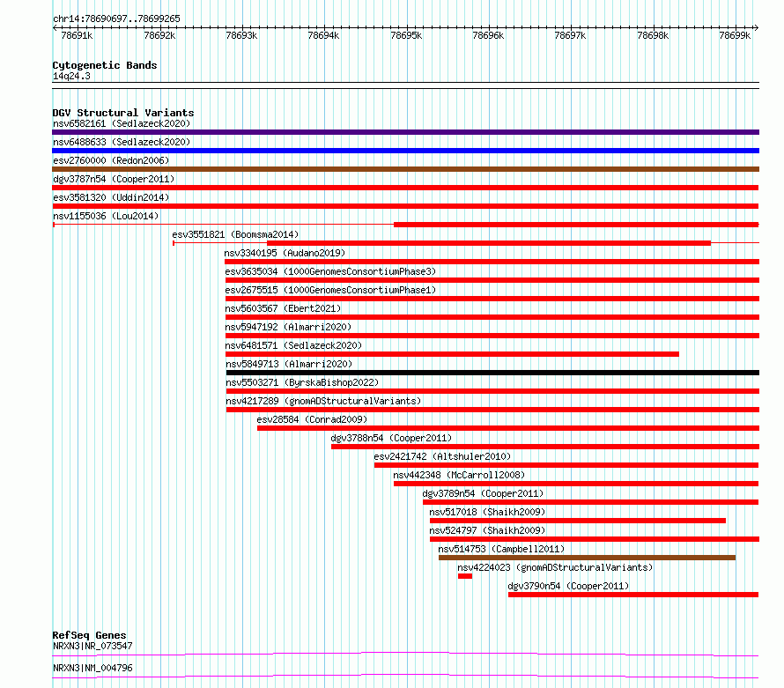
Task: Click the nsv6488633 (Sedlazeck2020) label
Action: (122, 142)
